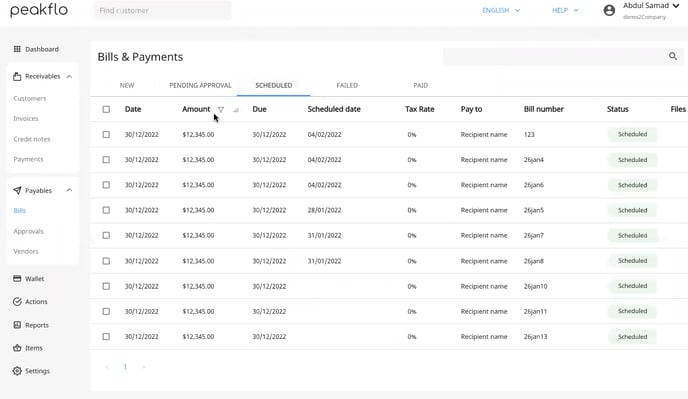Open Approvals under Payables
The height and width of the screenshot is (399, 688).
(29, 231)
